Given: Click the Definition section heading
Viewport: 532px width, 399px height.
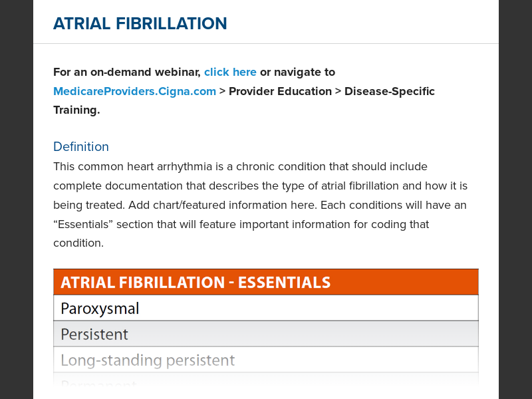Looking at the screenshot, I should point(81,147).
